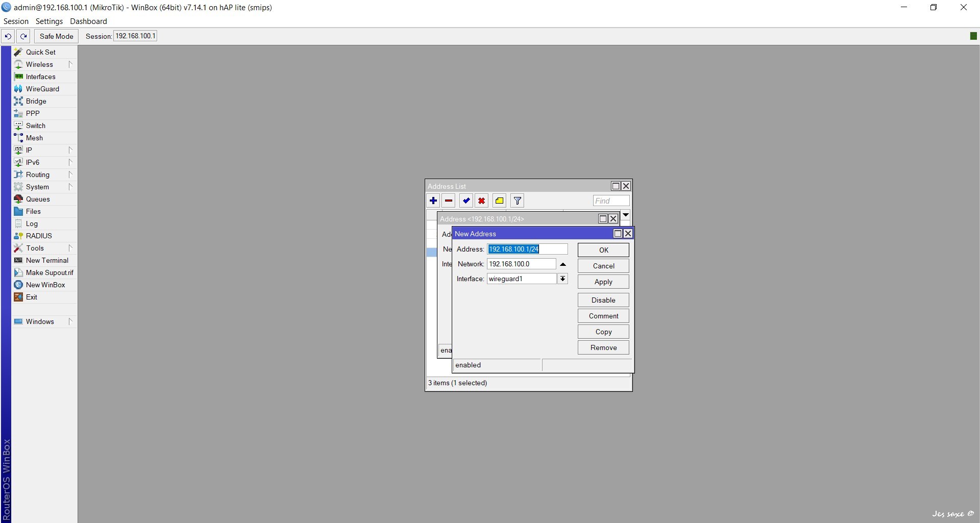Close the Address List window

tap(626, 186)
